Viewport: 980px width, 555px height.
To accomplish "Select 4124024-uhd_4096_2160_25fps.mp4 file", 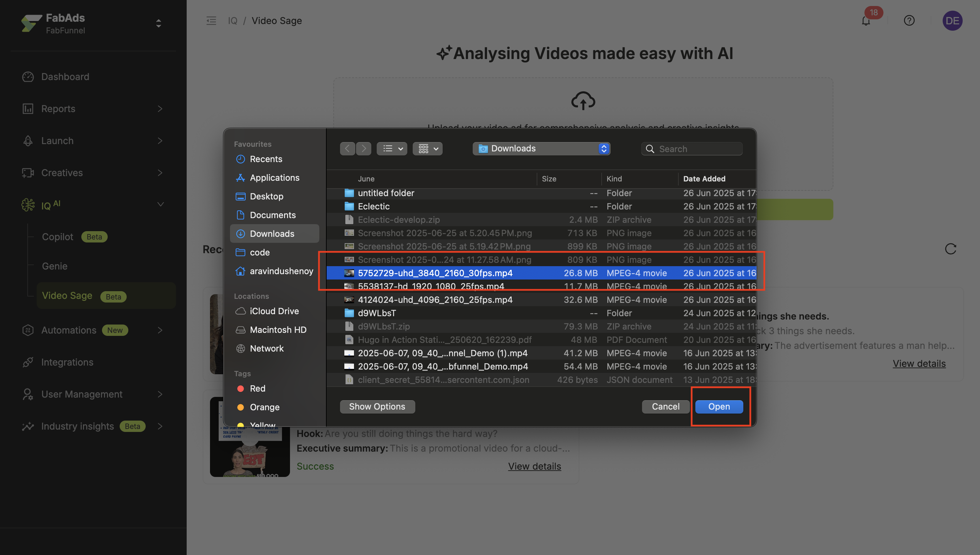I will [435, 300].
